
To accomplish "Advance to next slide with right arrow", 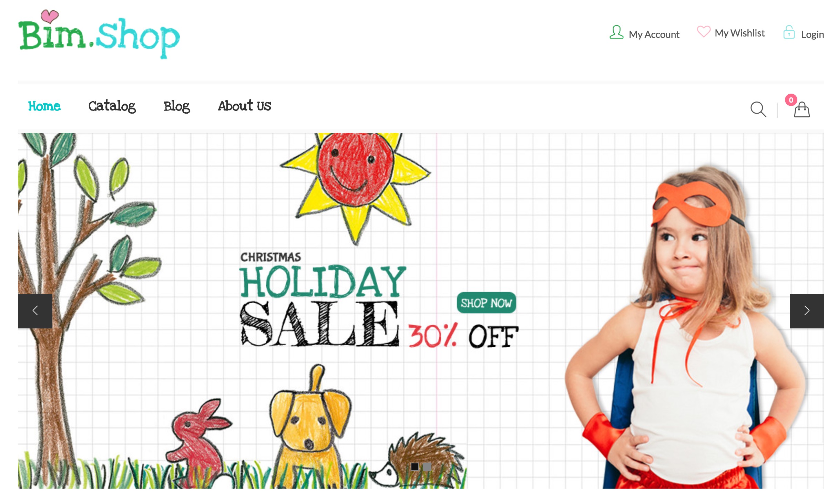I will click(807, 311).
